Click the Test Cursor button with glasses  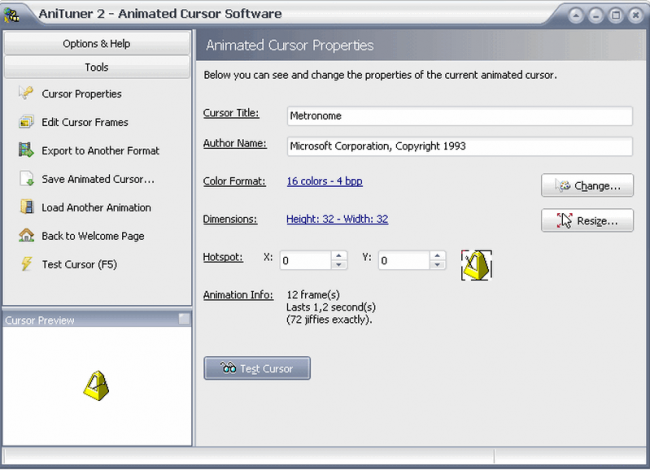pos(257,368)
